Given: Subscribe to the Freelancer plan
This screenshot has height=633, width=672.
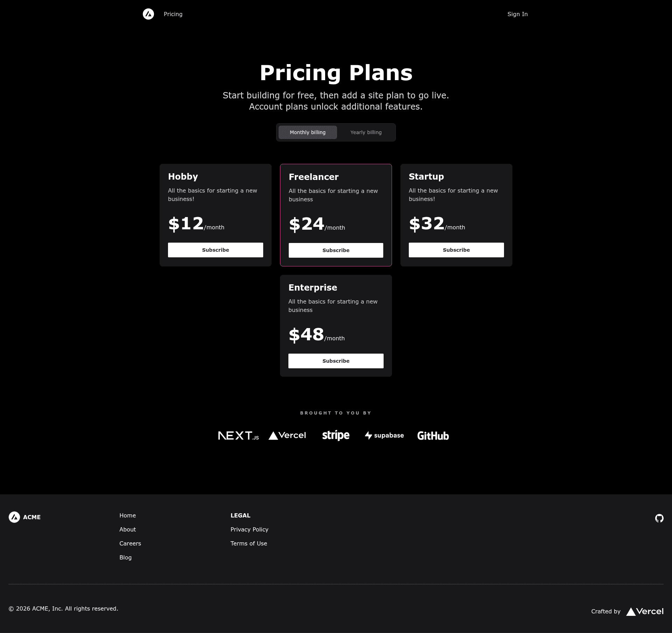Looking at the screenshot, I should click(x=336, y=250).
